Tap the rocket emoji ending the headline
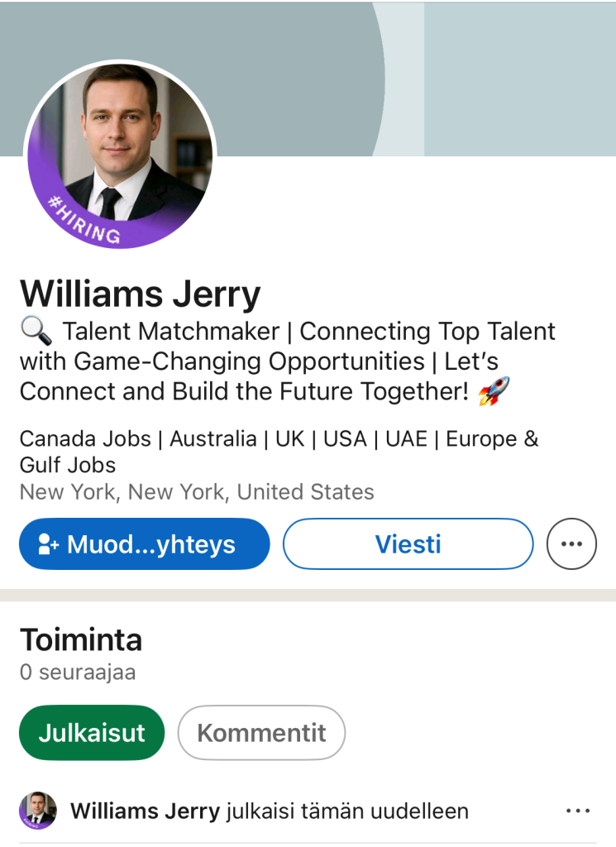The image size is (616, 847). tap(494, 391)
